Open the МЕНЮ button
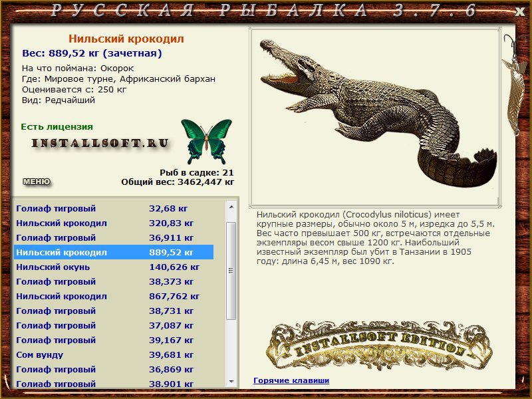This screenshot has height=399, width=532. tap(37, 182)
